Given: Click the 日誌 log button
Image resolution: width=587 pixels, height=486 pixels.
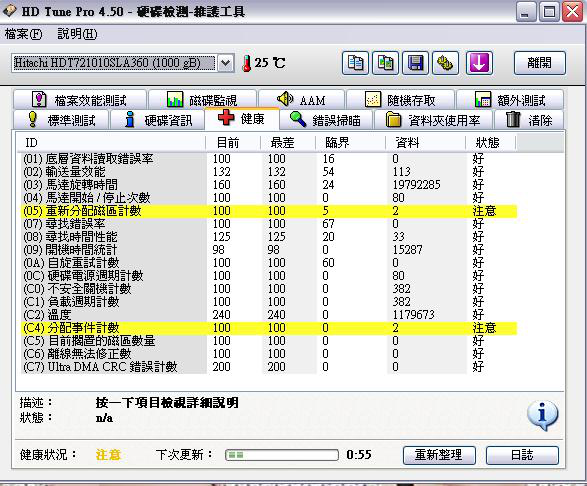Looking at the screenshot, I should (522, 455).
